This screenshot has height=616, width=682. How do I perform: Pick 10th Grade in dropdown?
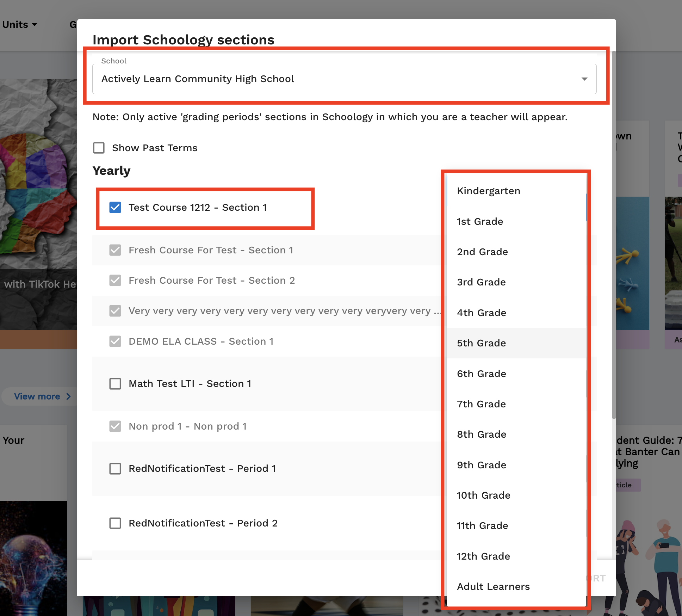point(516,495)
